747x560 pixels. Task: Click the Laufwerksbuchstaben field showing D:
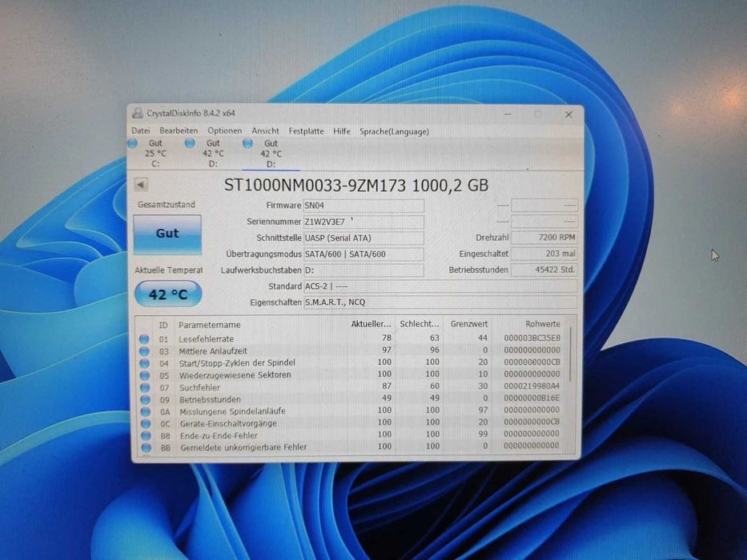pos(363,270)
